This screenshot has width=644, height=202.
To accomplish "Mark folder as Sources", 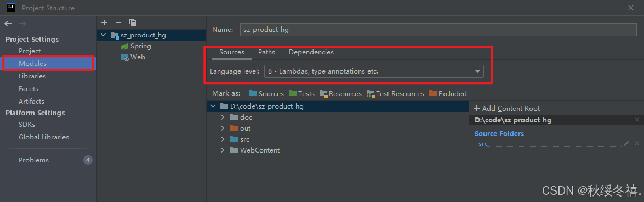I will point(266,94).
